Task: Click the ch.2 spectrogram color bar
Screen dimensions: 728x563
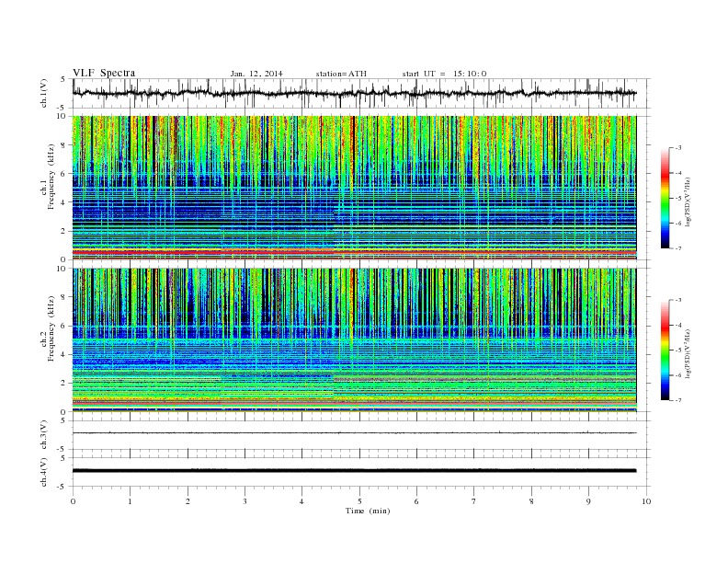Action: pyautogui.click(x=665, y=350)
